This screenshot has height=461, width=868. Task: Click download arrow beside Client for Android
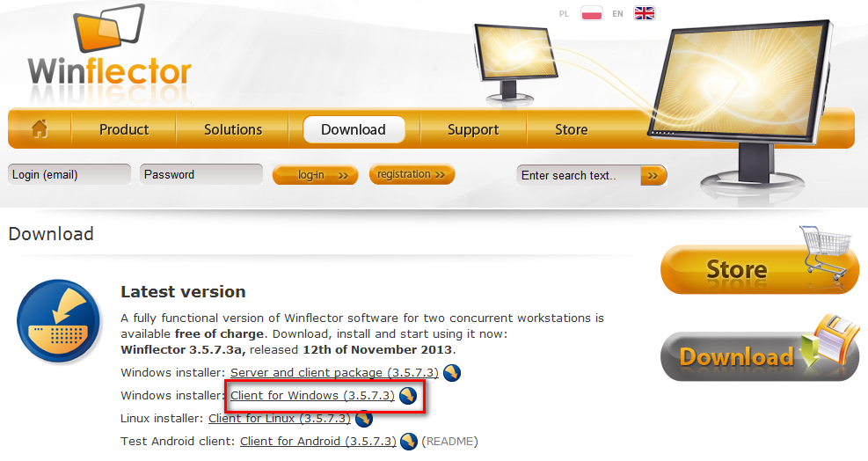click(409, 442)
